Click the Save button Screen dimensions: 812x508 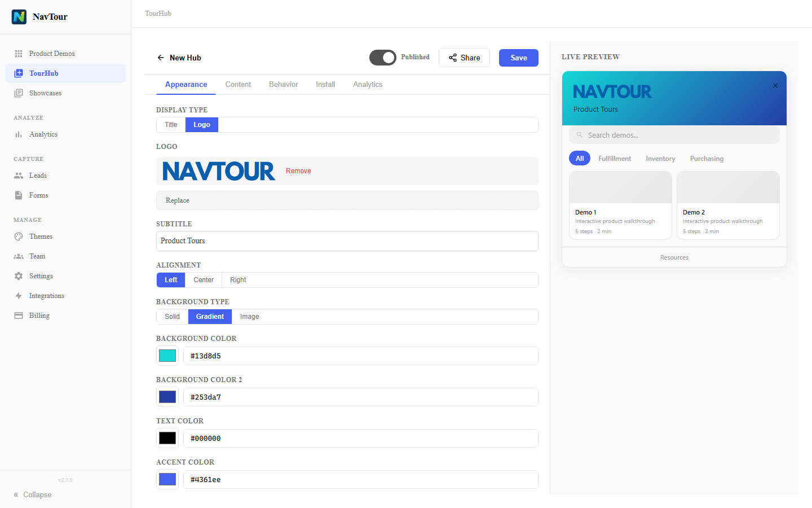[519, 58]
